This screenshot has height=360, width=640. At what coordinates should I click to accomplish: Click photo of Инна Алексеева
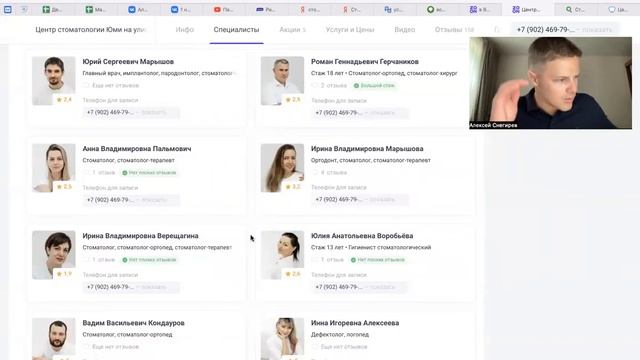click(282, 338)
